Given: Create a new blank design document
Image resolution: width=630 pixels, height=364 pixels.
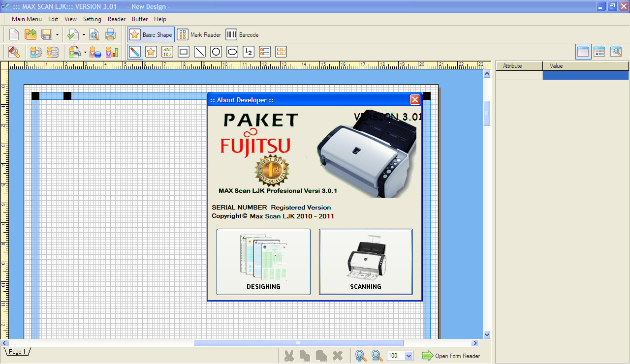Looking at the screenshot, I should pos(14,34).
